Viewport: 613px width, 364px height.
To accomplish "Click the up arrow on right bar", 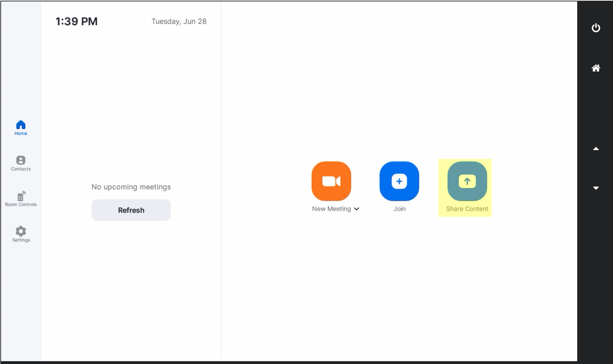I will (x=596, y=149).
